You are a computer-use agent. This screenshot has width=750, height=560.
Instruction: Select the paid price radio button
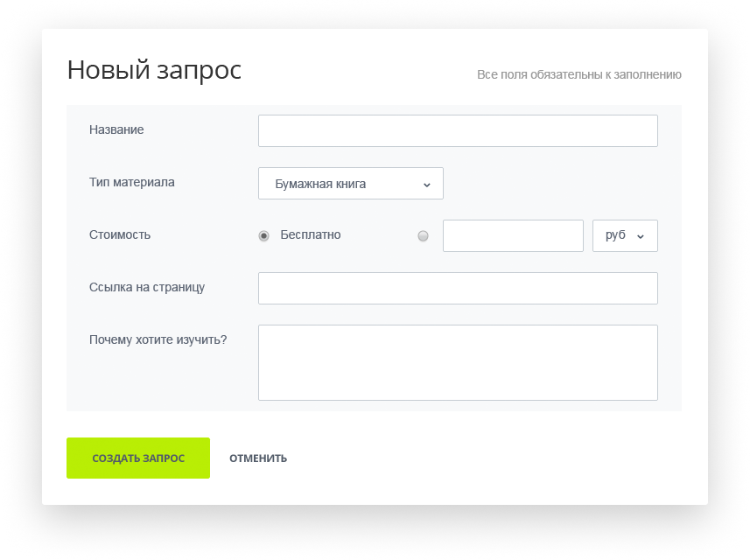point(423,235)
